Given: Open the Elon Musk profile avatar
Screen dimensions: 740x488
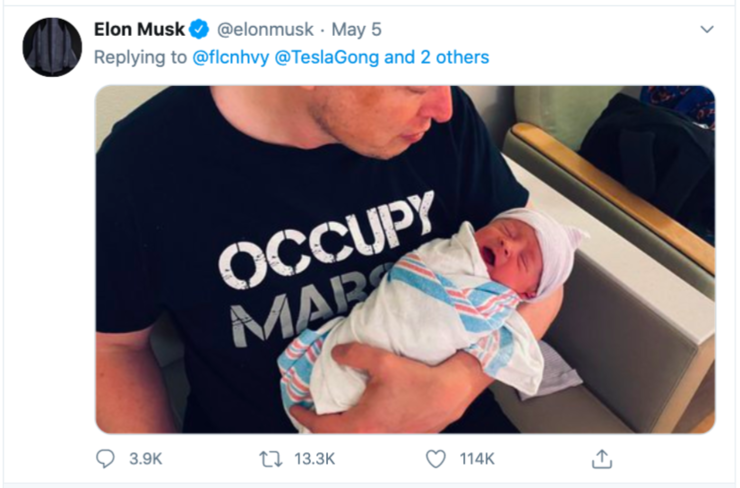Looking at the screenshot, I should (52, 47).
